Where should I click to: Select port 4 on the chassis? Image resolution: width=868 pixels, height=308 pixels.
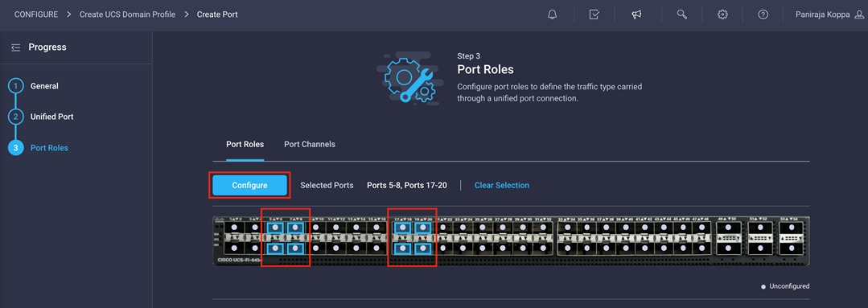[x=255, y=248]
